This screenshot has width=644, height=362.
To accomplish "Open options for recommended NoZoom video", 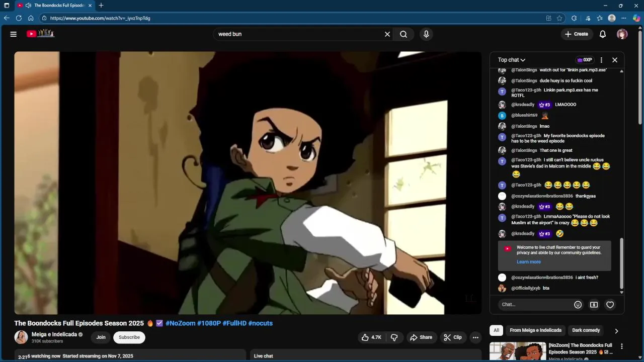I will [622, 346].
